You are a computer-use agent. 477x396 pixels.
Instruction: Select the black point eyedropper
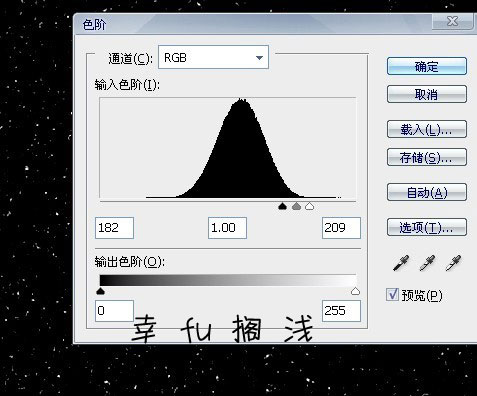(401, 263)
